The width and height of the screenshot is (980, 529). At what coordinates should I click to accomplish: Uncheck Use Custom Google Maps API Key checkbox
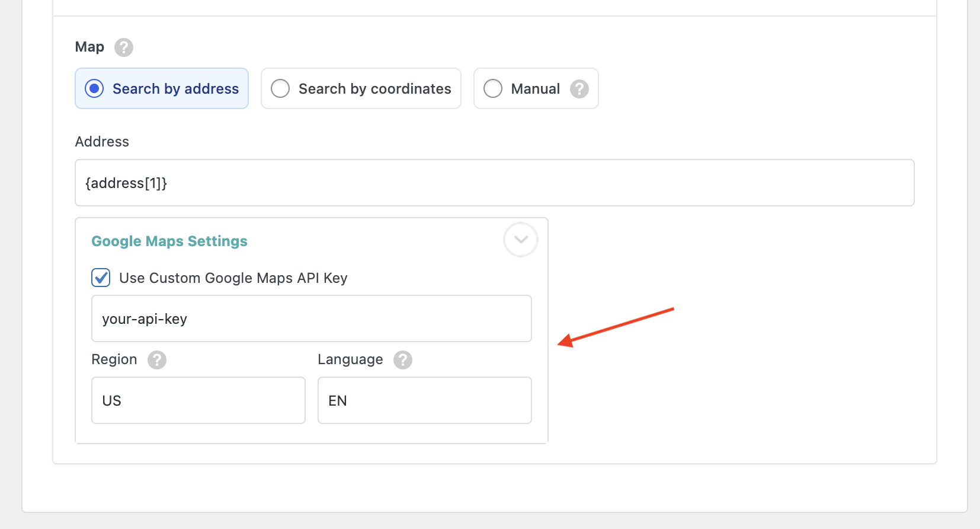pos(101,278)
